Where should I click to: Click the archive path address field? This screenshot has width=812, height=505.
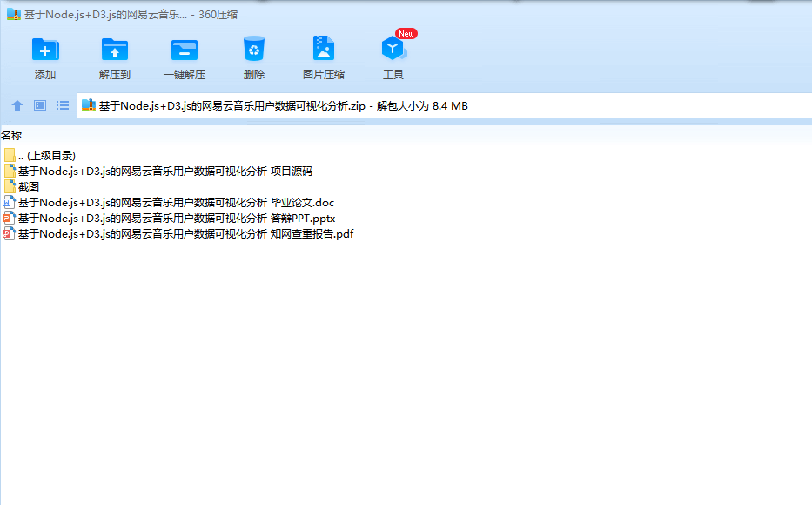[445, 105]
